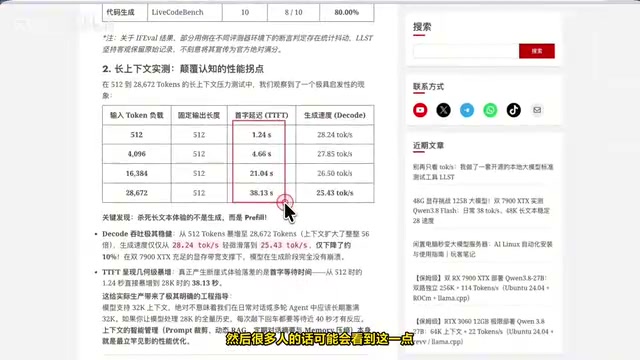Viewport: 640px width, 360px height.
Task: Click the 25.43 tok/s table cell
Action: (334, 193)
